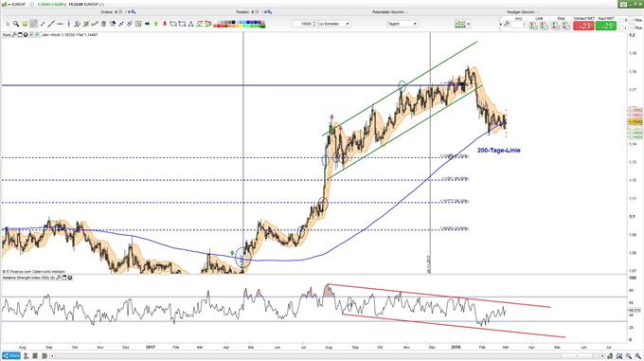Select the first rectangle drawing tool
The width and height of the screenshot is (644, 361).
point(173,24)
